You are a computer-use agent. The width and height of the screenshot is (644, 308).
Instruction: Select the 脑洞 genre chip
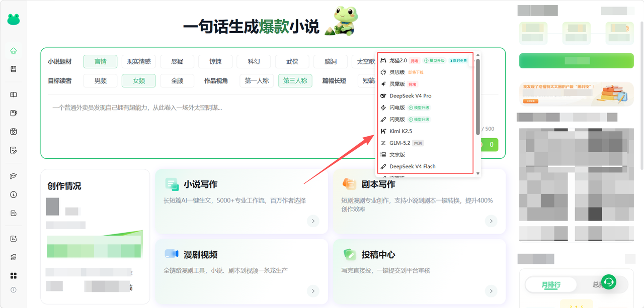coord(330,61)
